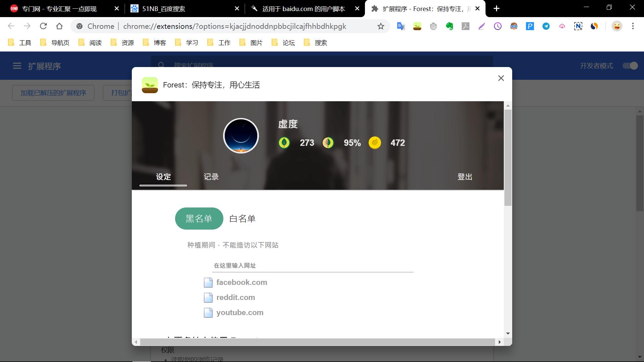644x362 pixels.
Task: Click the purple clock extension icon
Action: tap(498, 26)
